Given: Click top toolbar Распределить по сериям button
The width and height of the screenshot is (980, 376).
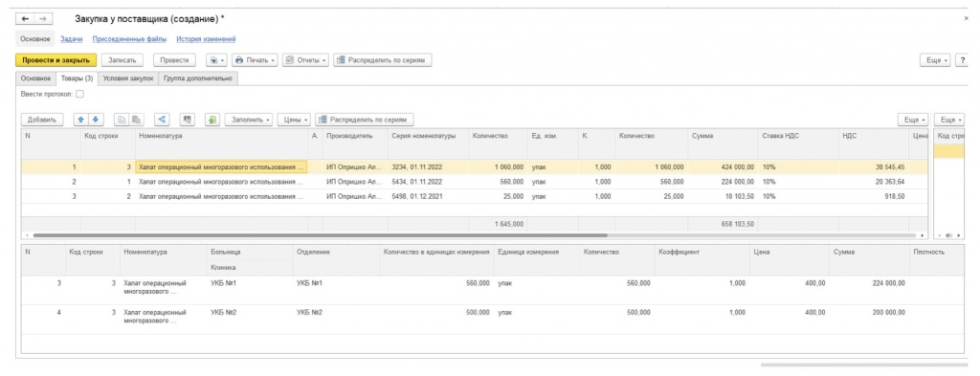Looking at the screenshot, I should [x=383, y=60].
